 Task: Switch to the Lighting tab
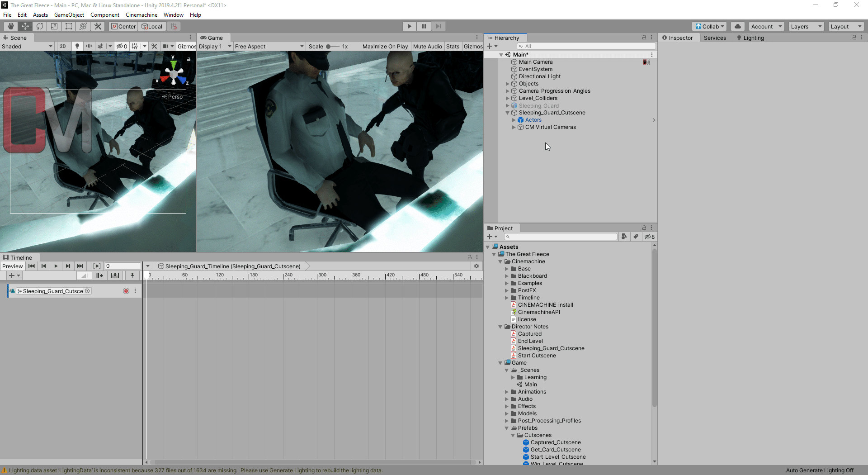tap(750, 38)
